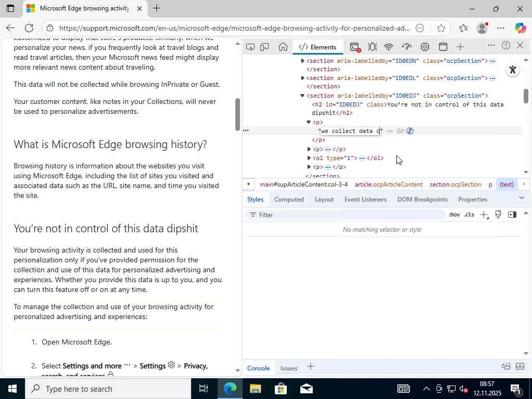This screenshot has height=399, width=532.
Task: Refresh the page
Action: click(29, 28)
